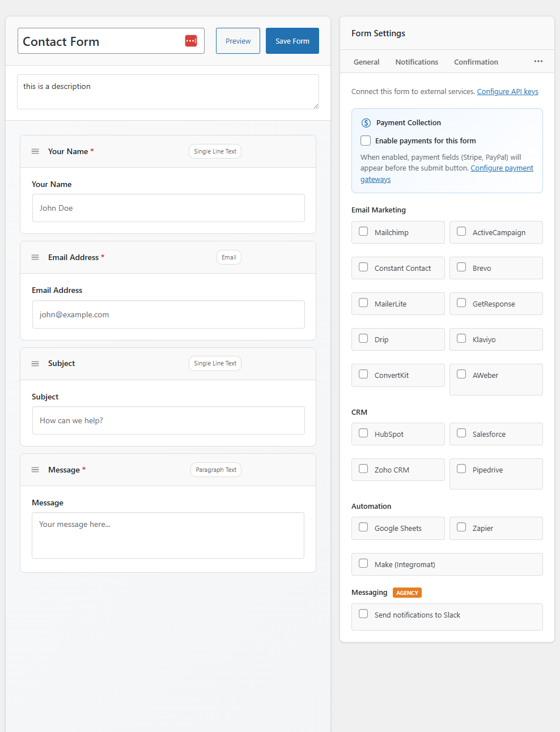Check the Mailchimp integration

coord(363,232)
